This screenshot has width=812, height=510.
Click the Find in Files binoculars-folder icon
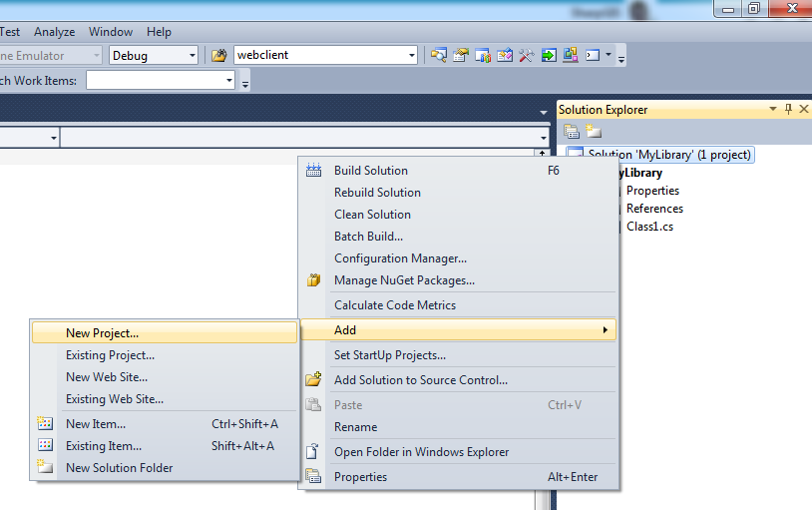coord(219,55)
